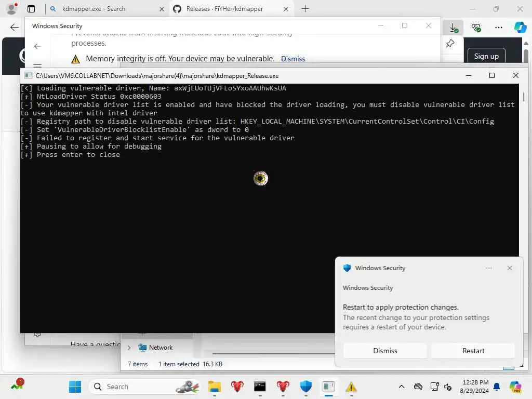
Task: Go back in the Windows Security window
Action: coord(37,46)
